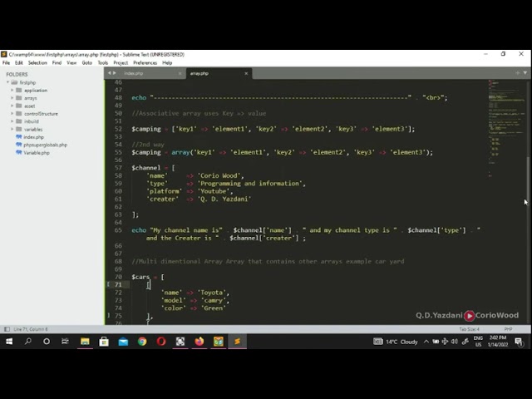
Task: Click the next tab arrow
Action: pyautogui.click(x=115, y=73)
